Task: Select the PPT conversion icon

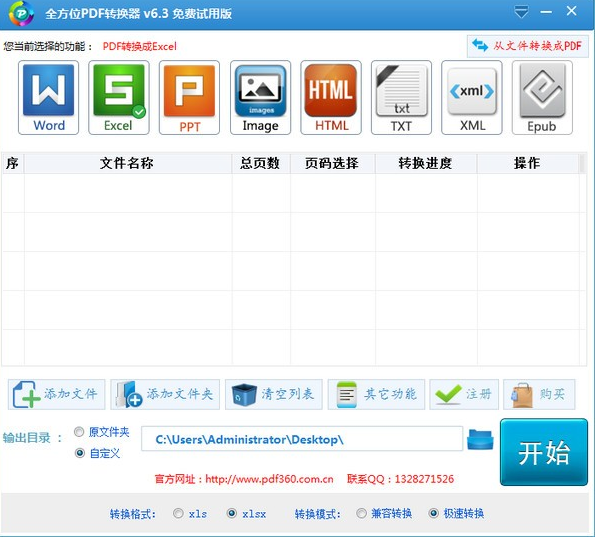Action: [189, 98]
